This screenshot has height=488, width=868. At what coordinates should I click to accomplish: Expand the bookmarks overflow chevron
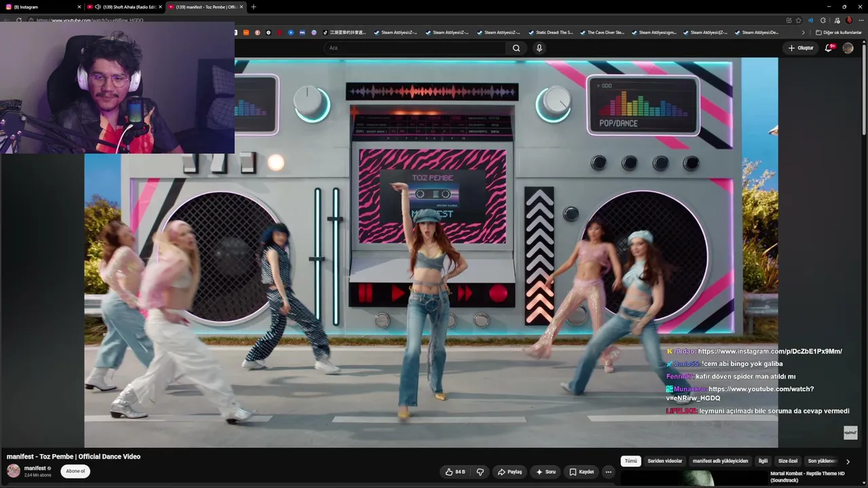[x=804, y=33]
